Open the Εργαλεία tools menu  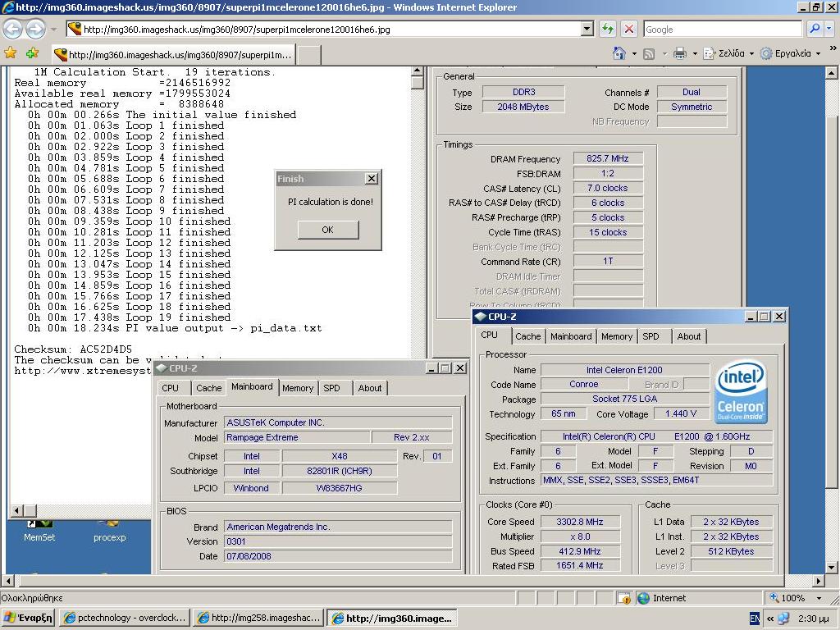[x=790, y=53]
